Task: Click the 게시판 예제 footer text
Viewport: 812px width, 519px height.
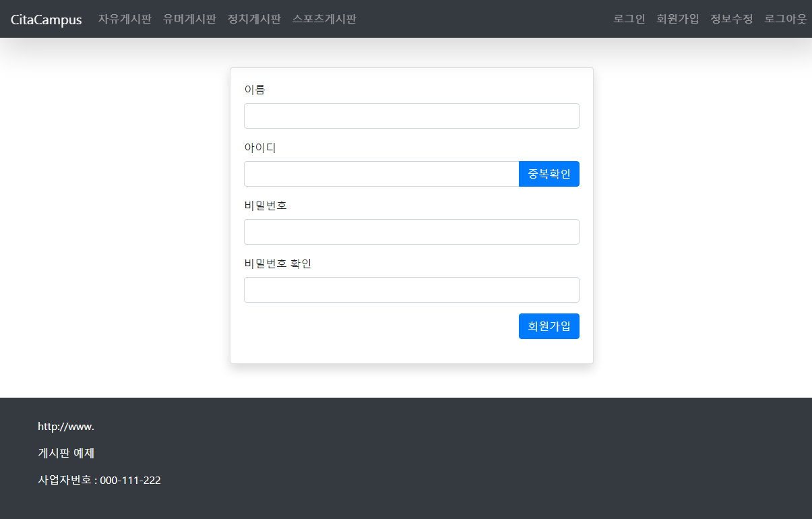Action: tap(65, 453)
